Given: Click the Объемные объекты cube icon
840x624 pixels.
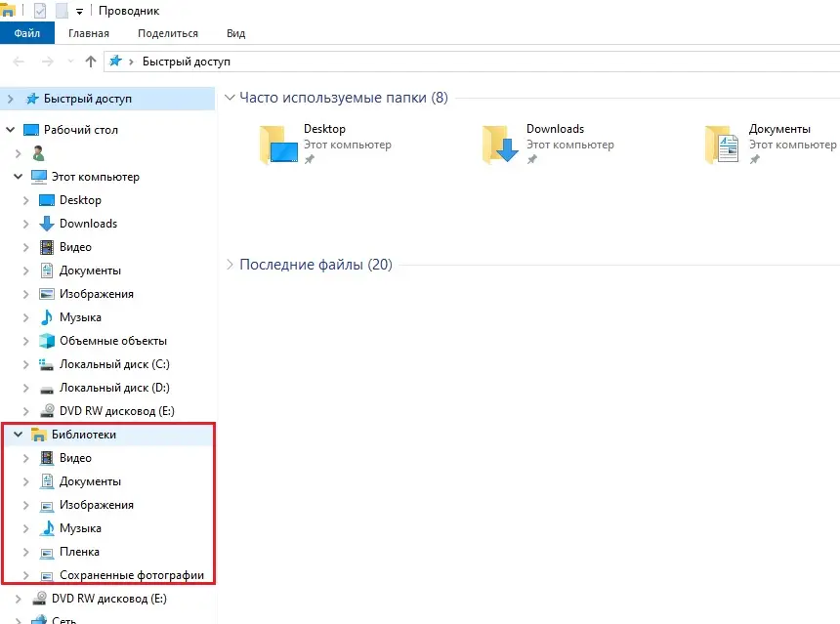Looking at the screenshot, I should (x=47, y=341).
